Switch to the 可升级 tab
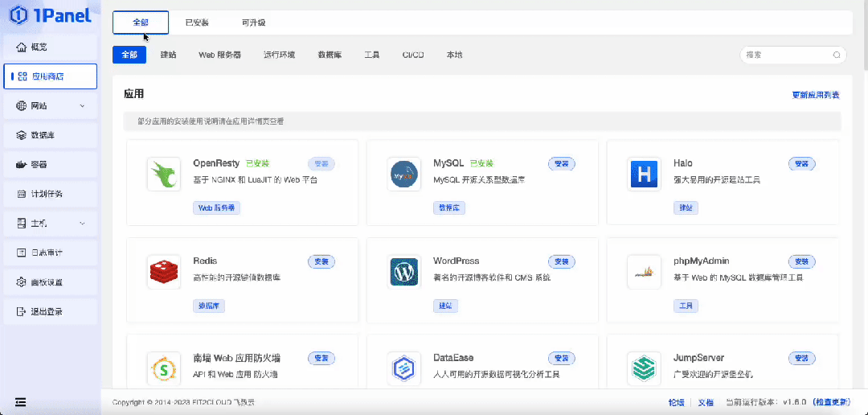868x415 pixels. coord(253,23)
